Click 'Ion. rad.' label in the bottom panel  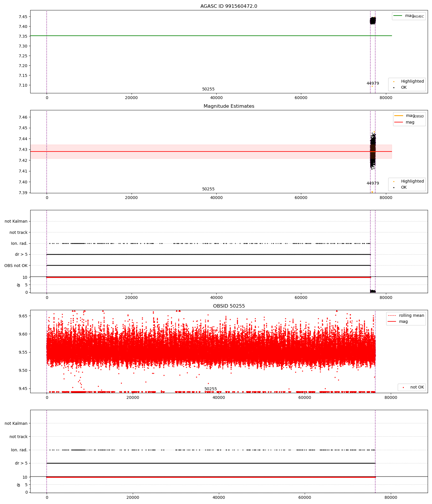tap(19, 450)
